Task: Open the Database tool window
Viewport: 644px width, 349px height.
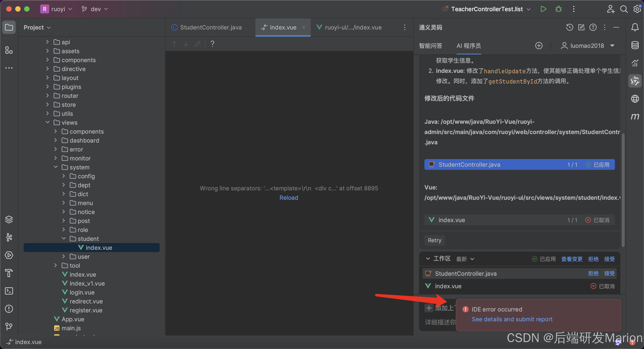Action: click(635, 45)
